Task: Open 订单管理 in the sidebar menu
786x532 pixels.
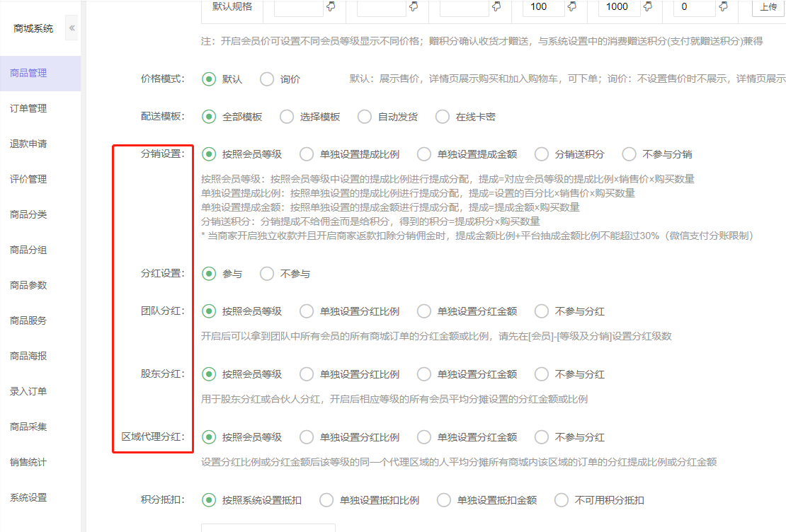Action: [x=28, y=108]
